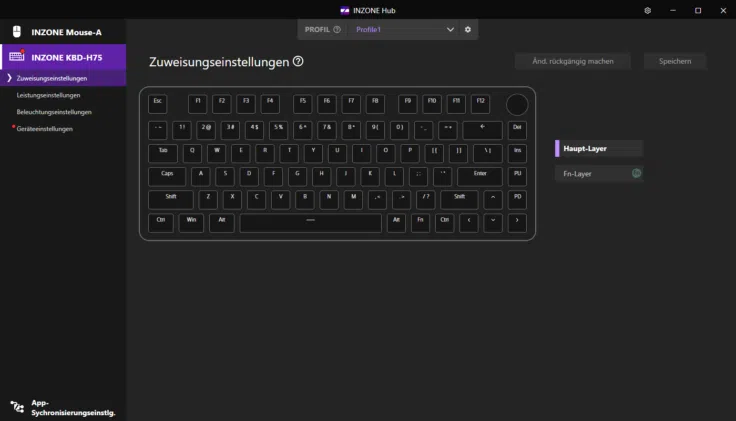The image size is (736, 421).
Task: Open Beleuchtungseinstellungen in the sidebar
Action: click(54, 112)
